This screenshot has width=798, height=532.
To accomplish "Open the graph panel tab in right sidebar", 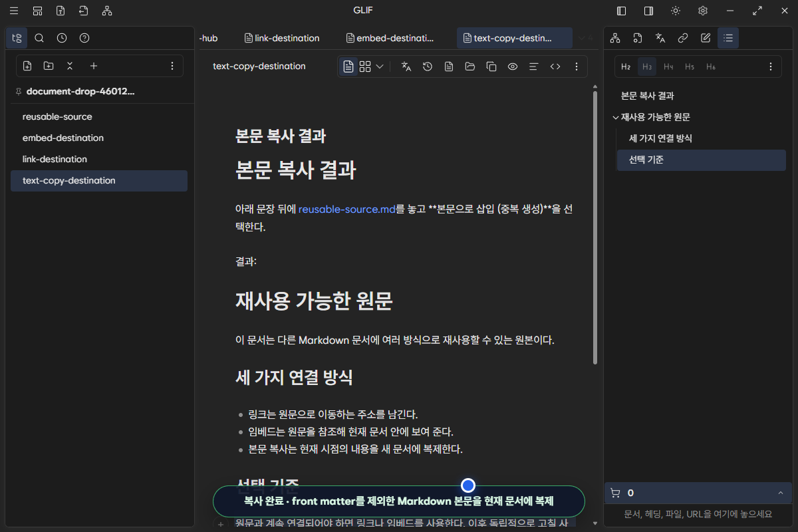I will pyautogui.click(x=615, y=38).
